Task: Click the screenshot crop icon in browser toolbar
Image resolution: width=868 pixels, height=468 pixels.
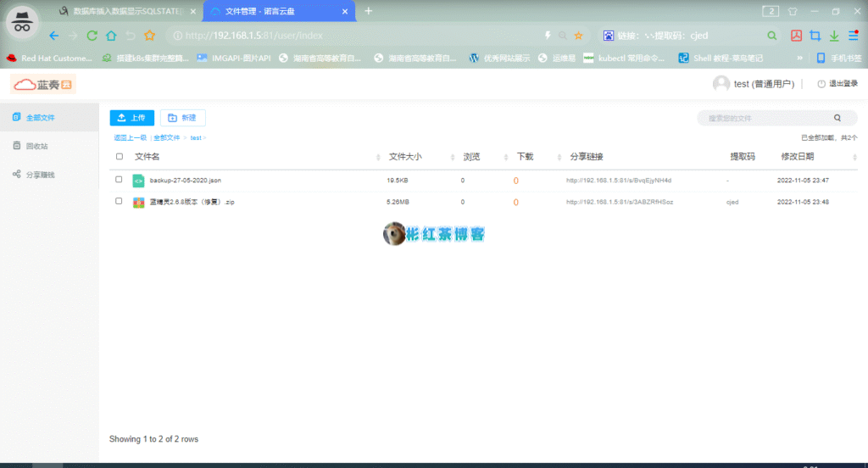Action: click(x=815, y=36)
